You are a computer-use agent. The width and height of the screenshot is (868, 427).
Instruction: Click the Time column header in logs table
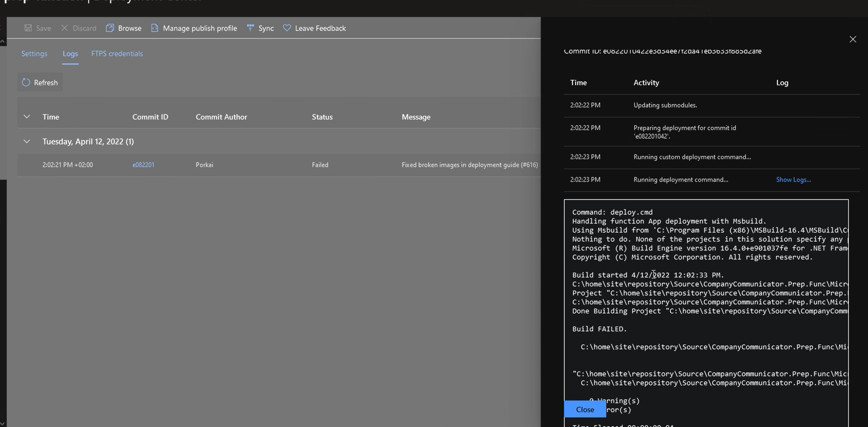coord(51,117)
